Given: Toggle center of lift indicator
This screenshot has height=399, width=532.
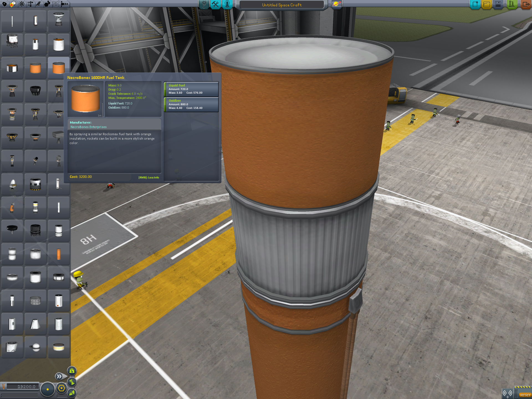Looking at the screenshot, I should (x=72, y=393).
